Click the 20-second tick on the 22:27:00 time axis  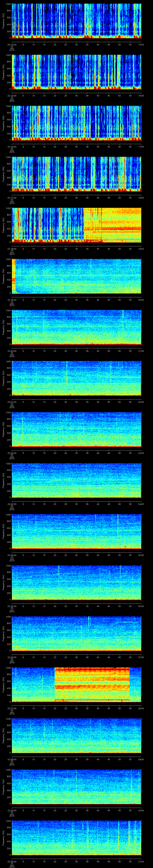click(x=55, y=708)
